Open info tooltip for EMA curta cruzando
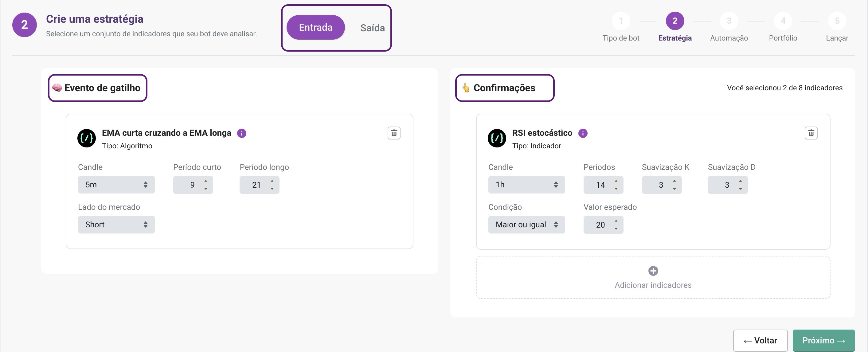The width and height of the screenshot is (868, 352). pos(242,133)
